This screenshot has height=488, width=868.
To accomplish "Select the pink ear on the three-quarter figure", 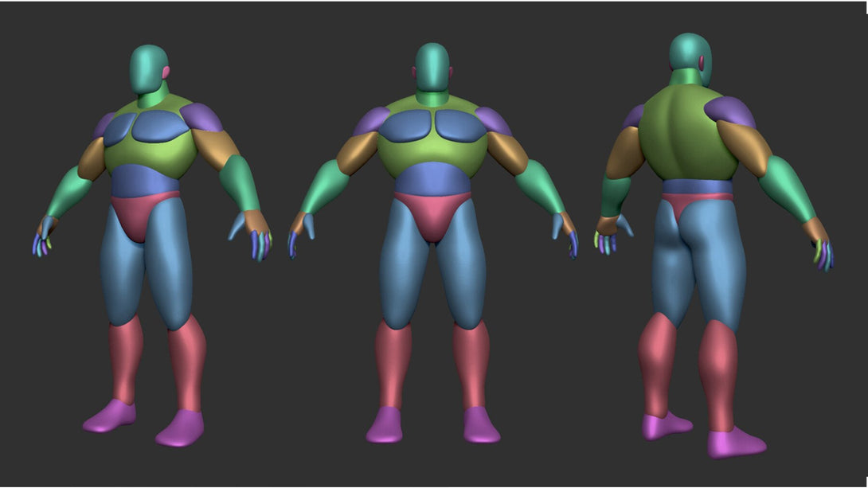I will click(166, 73).
